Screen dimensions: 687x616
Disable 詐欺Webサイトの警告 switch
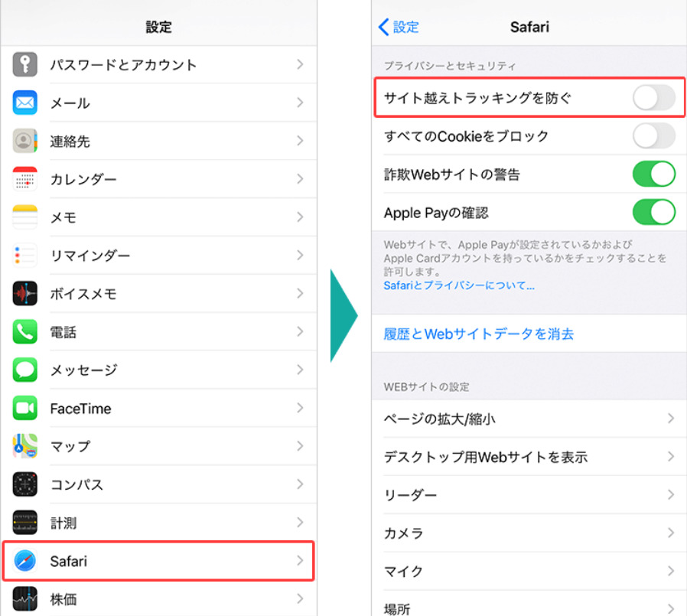(x=653, y=174)
